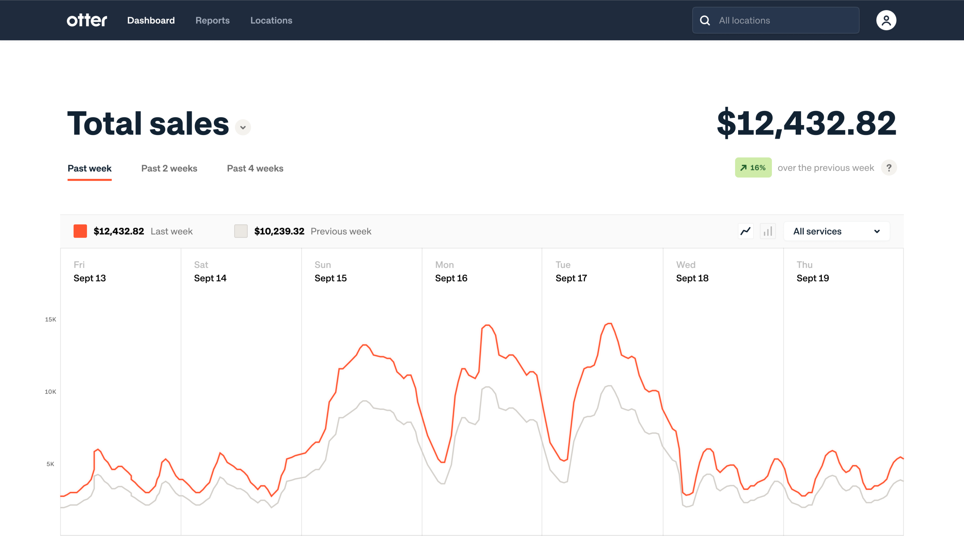Viewport: 964px width, 560px height.
Task: Toggle the orange Last week swatch
Action: click(80, 231)
